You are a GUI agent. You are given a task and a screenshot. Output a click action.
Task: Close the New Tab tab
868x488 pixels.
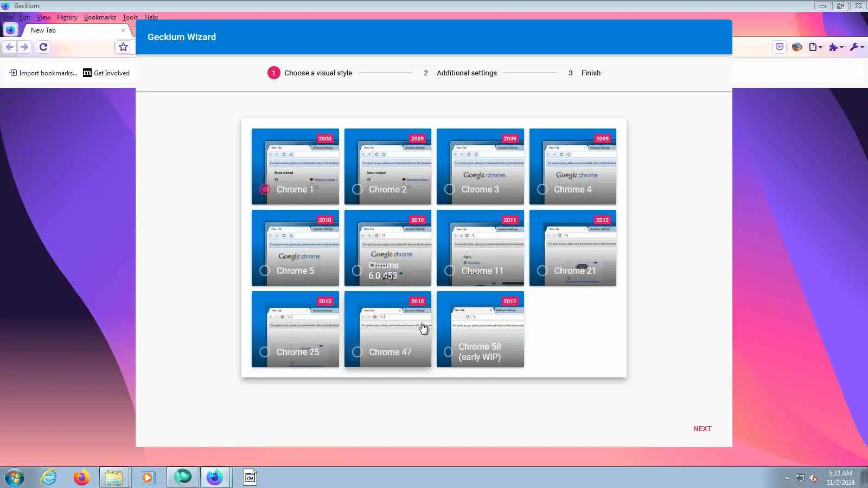[x=123, y=30]
